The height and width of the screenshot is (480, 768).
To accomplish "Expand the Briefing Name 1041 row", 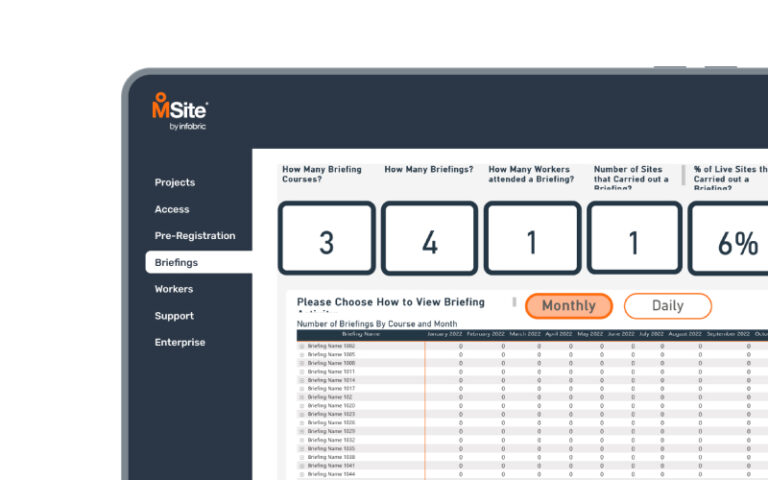I will 302,465.
